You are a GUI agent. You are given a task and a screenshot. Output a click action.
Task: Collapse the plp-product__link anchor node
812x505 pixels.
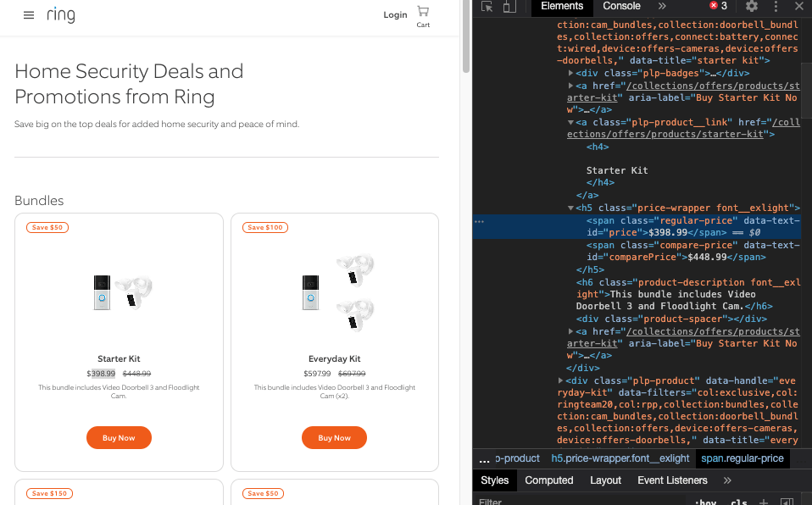tap(570, 122)
